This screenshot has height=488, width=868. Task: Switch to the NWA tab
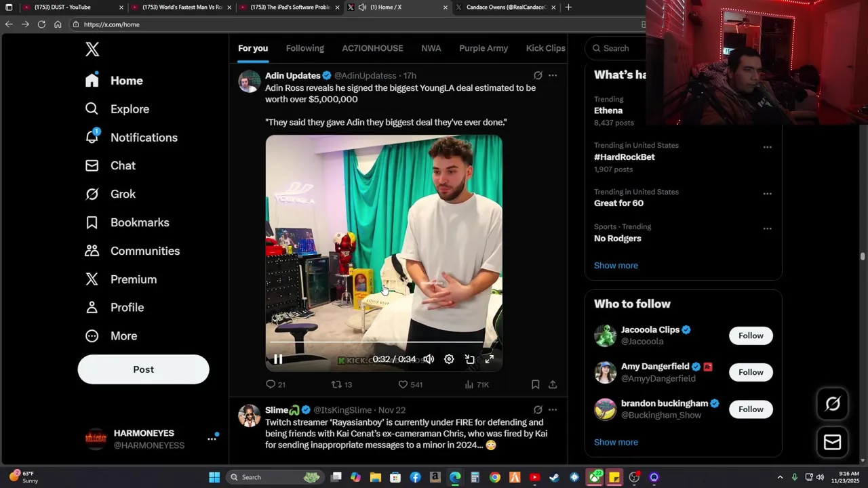[x=431, y=48]
